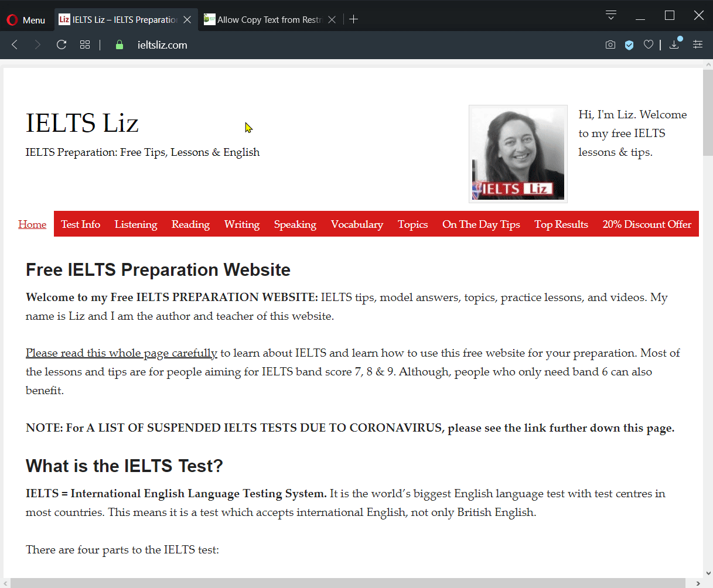Switch to Allow Copy Text tab
Screen dimensions: 713x588
pyautogui.click(x=271, y=20)
